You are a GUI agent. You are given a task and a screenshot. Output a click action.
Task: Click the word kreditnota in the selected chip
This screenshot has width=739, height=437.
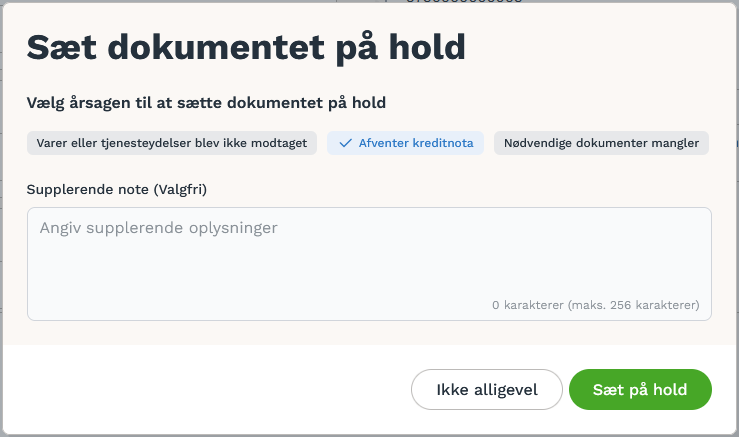point(443,143)
